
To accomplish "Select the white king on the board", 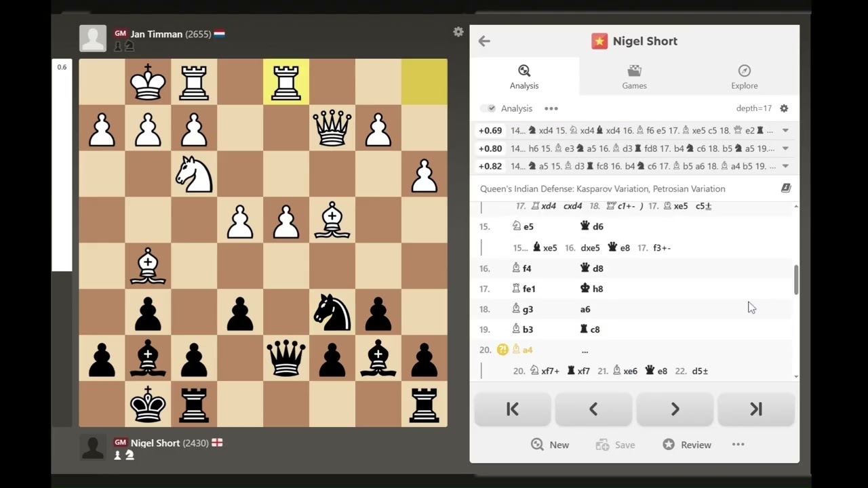I will click(148, 82).
